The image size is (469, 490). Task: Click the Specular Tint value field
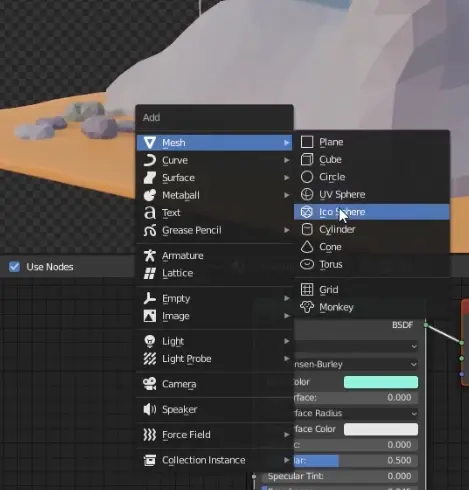coord(339,476)
